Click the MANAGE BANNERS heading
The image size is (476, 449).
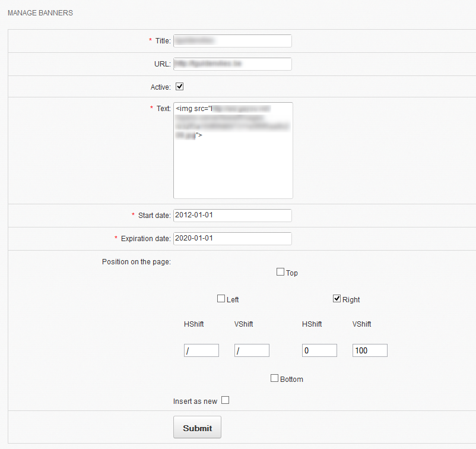tap(40, 12)
